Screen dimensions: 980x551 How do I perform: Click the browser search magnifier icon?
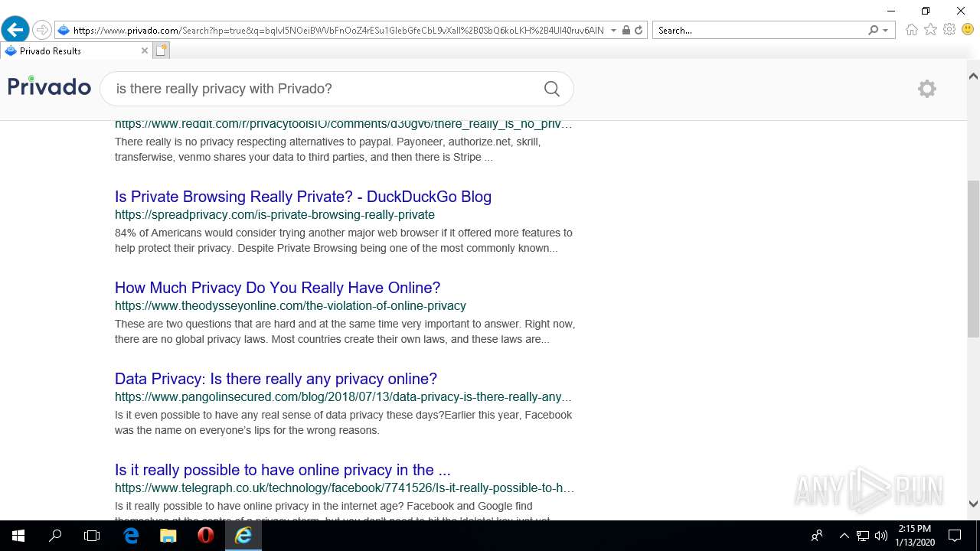click(x=874, y=31)
